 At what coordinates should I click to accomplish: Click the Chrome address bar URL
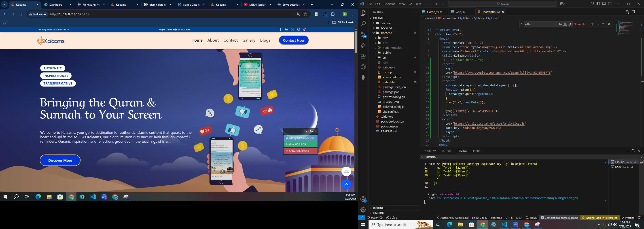[x=70, y=14]
